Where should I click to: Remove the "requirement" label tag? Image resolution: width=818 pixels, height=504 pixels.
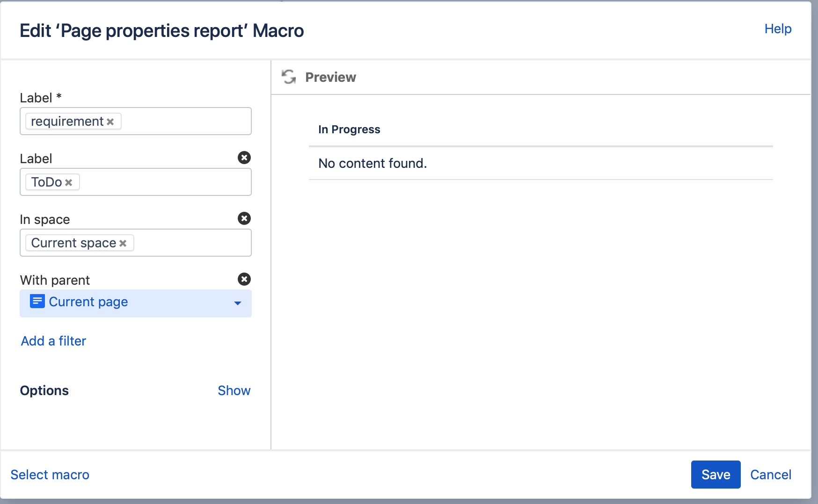(x=110, y=121)
